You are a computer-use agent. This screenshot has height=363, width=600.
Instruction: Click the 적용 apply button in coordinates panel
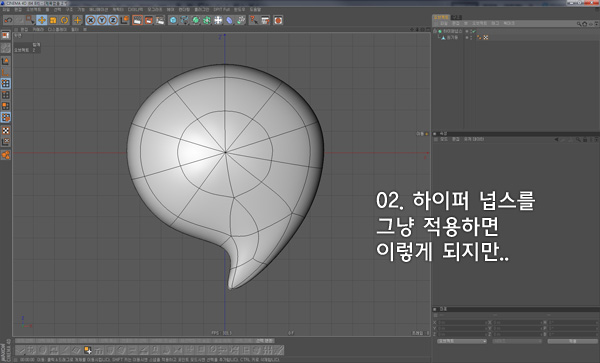tap(572, 341)
